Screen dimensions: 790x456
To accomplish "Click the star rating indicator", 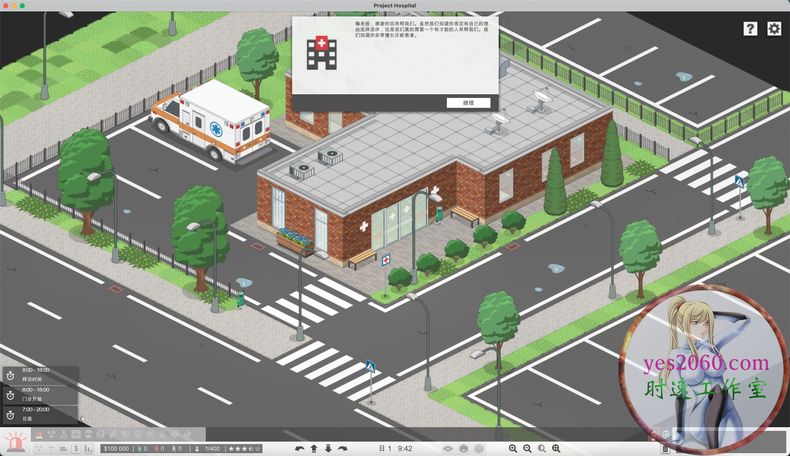I will click(x=244, y=449).
